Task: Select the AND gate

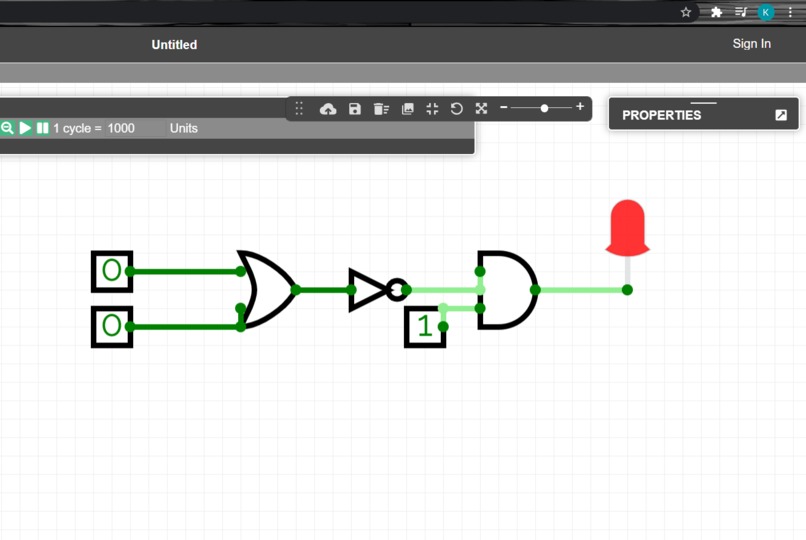Action: (x=506, y=290)
